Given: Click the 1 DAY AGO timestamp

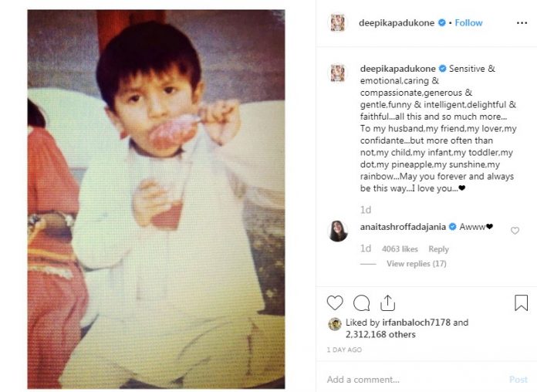Looking at the screenshot, I should 344,350.
